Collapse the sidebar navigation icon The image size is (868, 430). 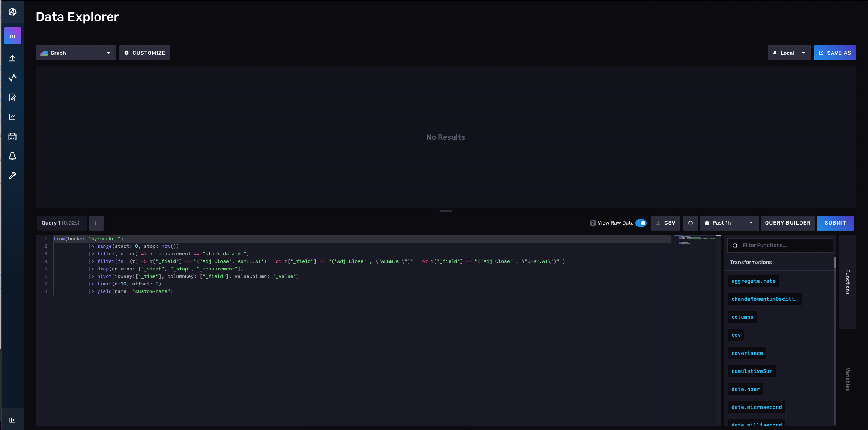pos(12,420)
